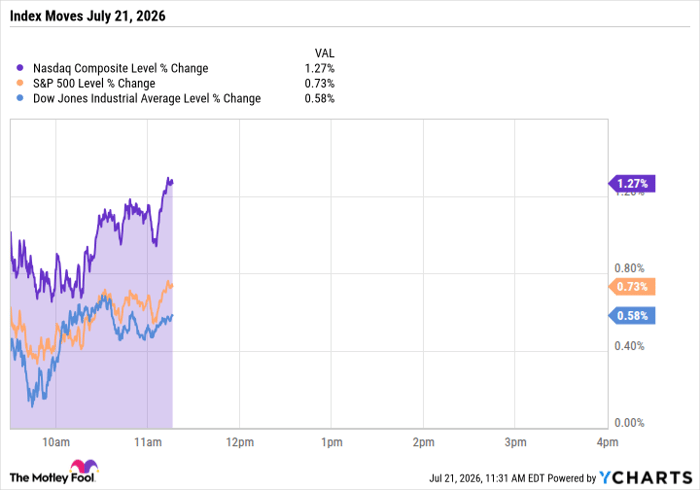This screenshot has width=700, height=490.
Task: Click the blue Dow Jones legend dot
Action: (20, 98)
